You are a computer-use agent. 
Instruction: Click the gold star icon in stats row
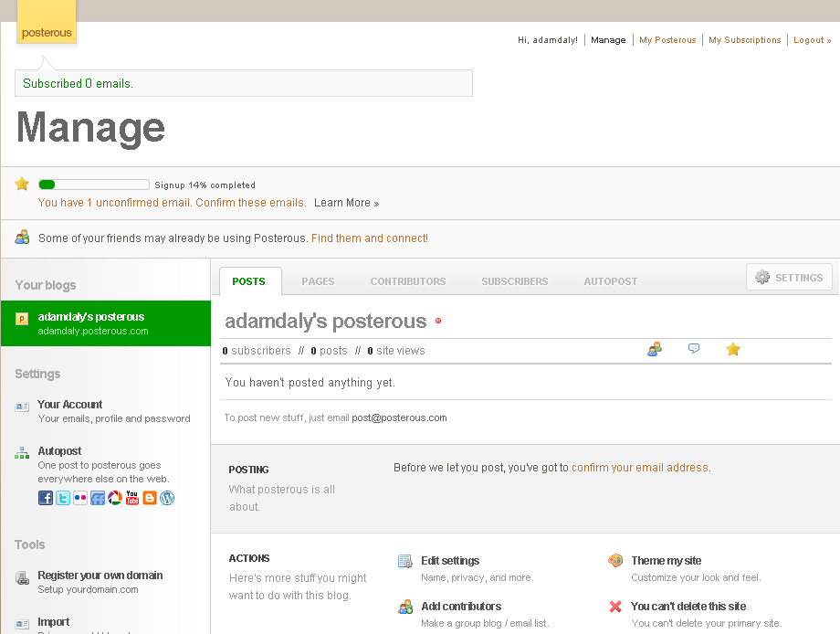(733, 349)
